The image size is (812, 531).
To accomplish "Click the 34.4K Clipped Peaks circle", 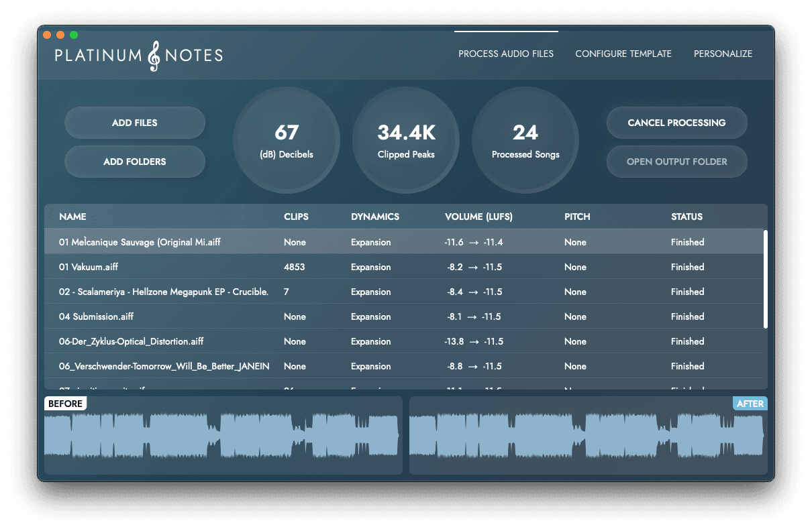I will tap(406, 140).
